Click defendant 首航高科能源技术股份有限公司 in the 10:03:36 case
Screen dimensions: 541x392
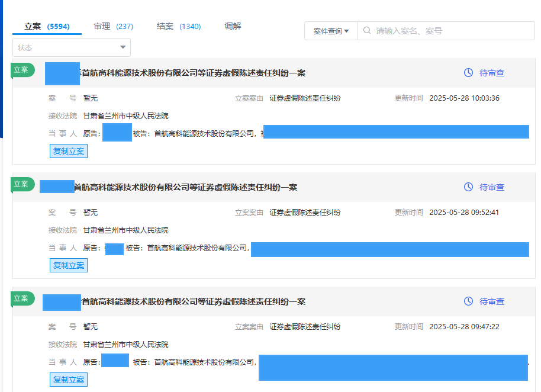click(x=204, y=134)
